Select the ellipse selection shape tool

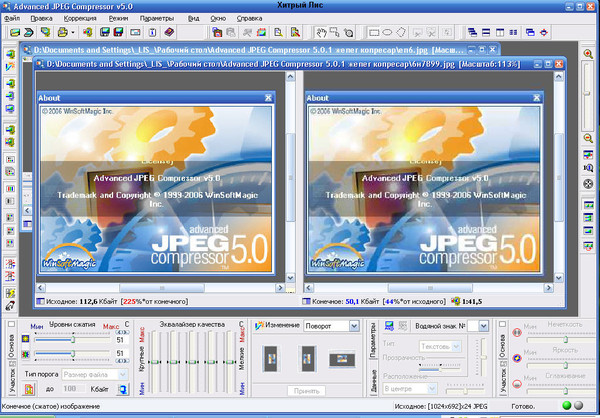387,33
